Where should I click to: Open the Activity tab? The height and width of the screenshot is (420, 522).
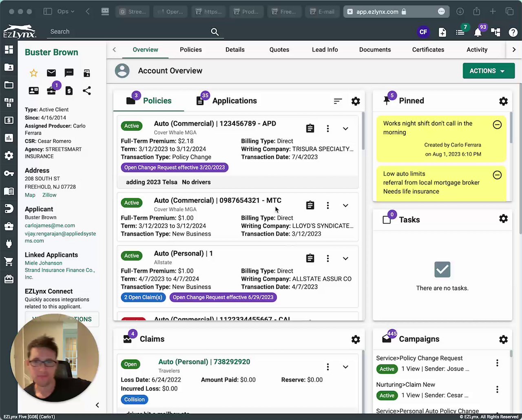[477, 50]
